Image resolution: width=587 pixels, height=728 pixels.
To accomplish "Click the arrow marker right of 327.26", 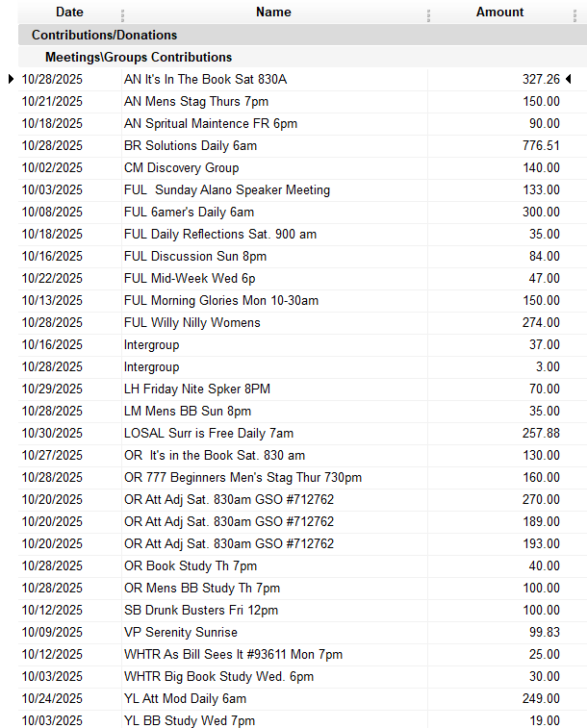I will click(568, 79).
